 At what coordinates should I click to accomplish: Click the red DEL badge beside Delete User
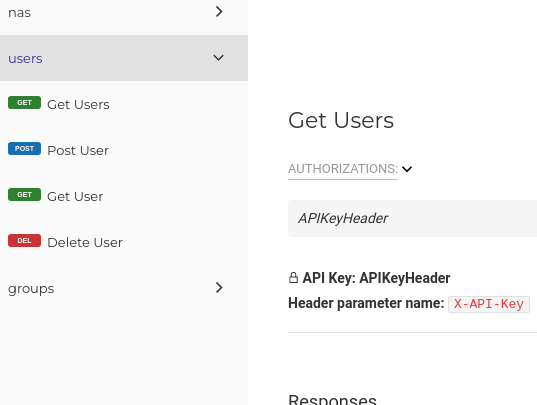coord(24,241)
